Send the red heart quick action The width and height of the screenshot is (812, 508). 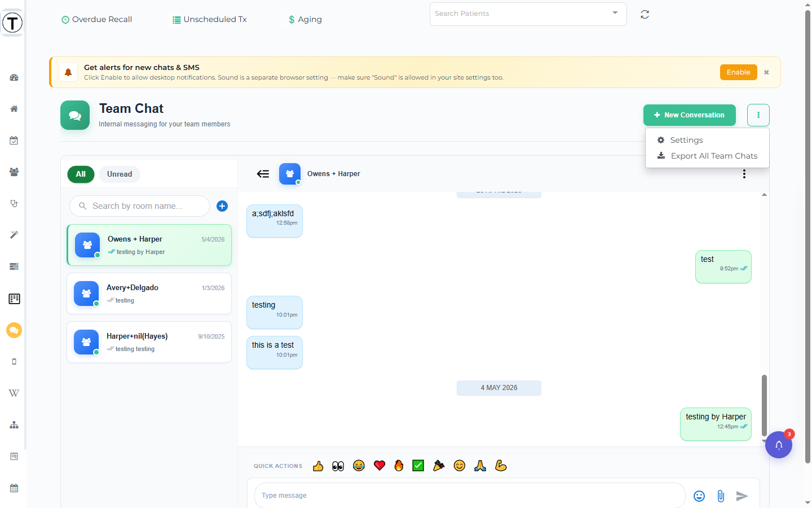point(379,466)
